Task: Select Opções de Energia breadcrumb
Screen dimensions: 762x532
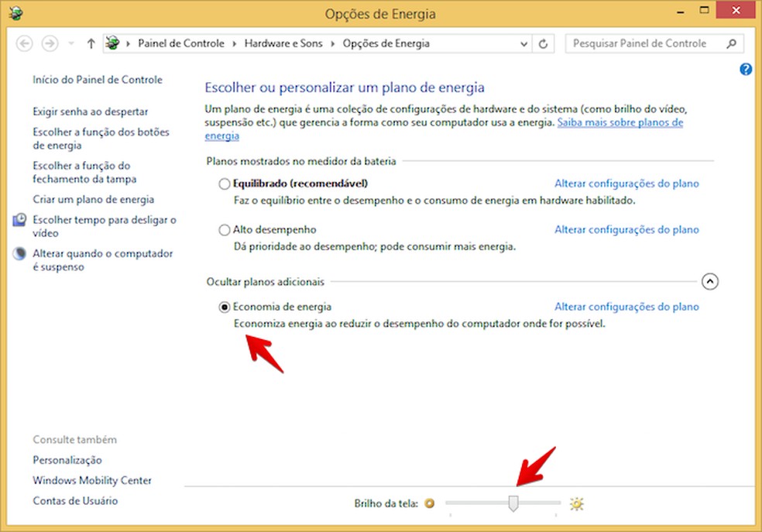Action: tap(386, 43)
